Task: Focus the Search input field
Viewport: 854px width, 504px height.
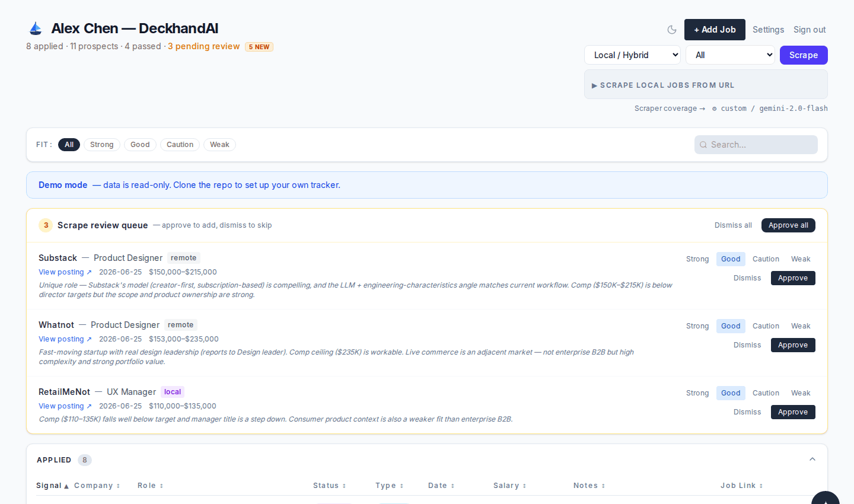Action: [756, 145]
